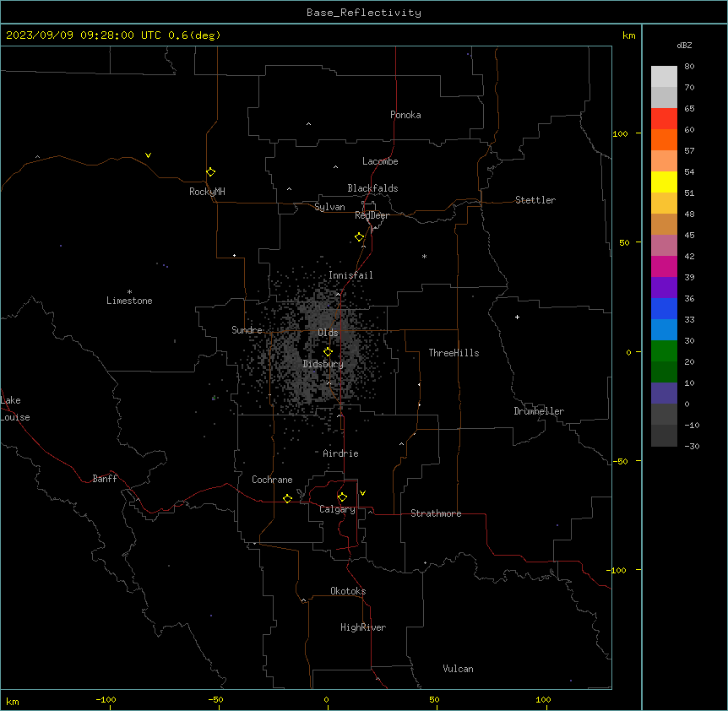The height and width of the screenshot is (711, 728).
Task: Click the Olds city label
Action: pyautogui.click(x=328, y=333)
